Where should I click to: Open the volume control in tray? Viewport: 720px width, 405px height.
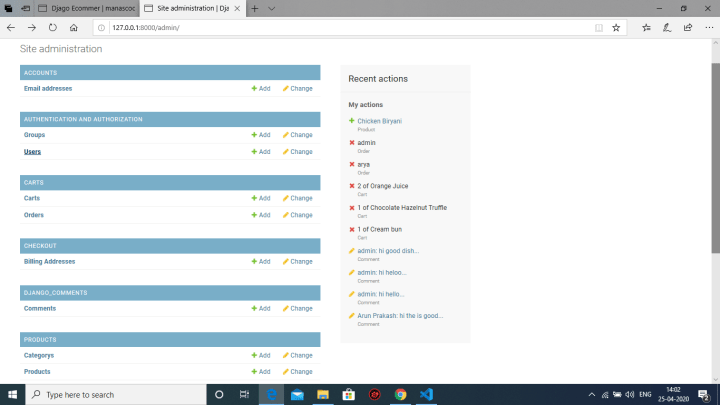(630, 394)
